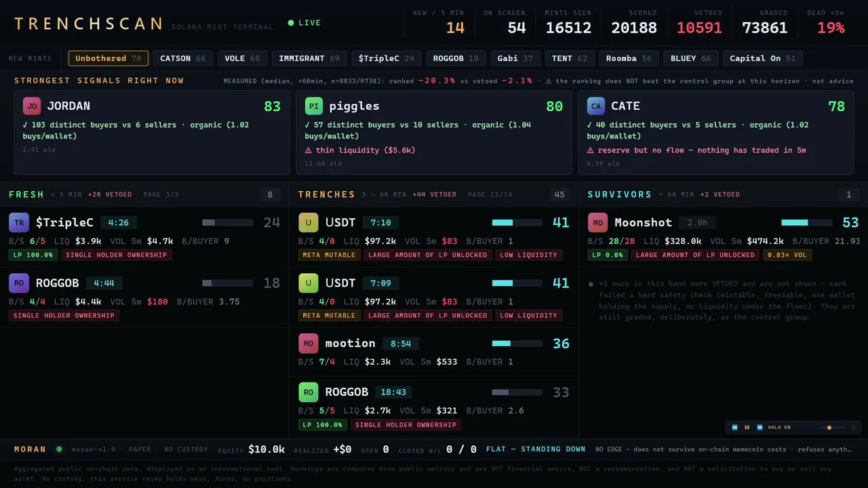This screenshot has height=488, width=868.
Task: Click the MO avatar icon for Moonshot
Action: [x=597, y=222]
